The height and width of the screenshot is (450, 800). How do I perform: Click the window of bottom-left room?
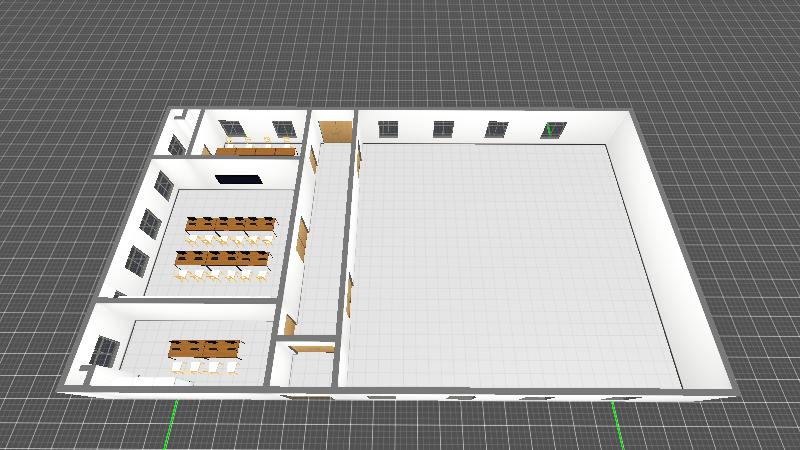pyautogui.click(x=104, y=351)
